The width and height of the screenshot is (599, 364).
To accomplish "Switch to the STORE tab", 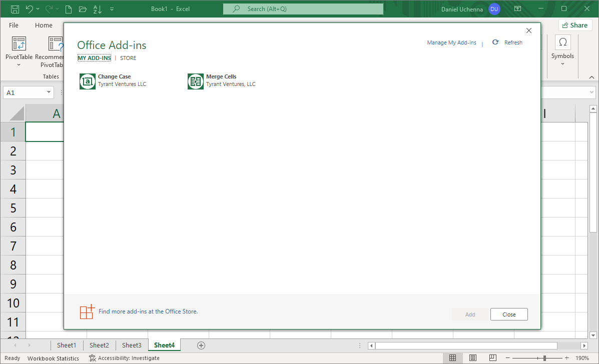I will pyautogui.click(x=128, y=58).
